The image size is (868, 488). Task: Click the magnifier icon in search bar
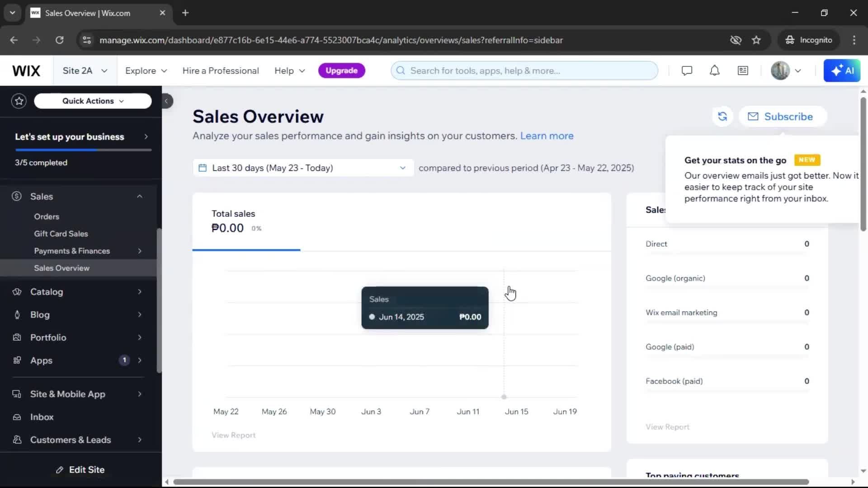(x=401, y=70)
